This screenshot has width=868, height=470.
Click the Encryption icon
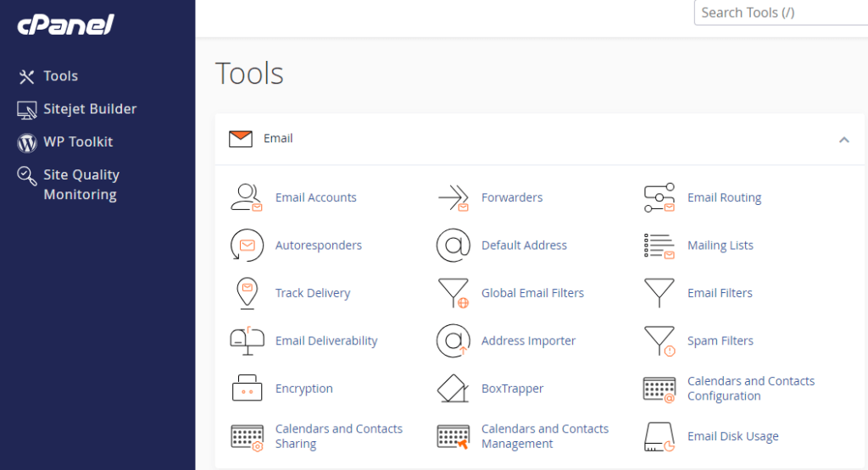(247, 389)
